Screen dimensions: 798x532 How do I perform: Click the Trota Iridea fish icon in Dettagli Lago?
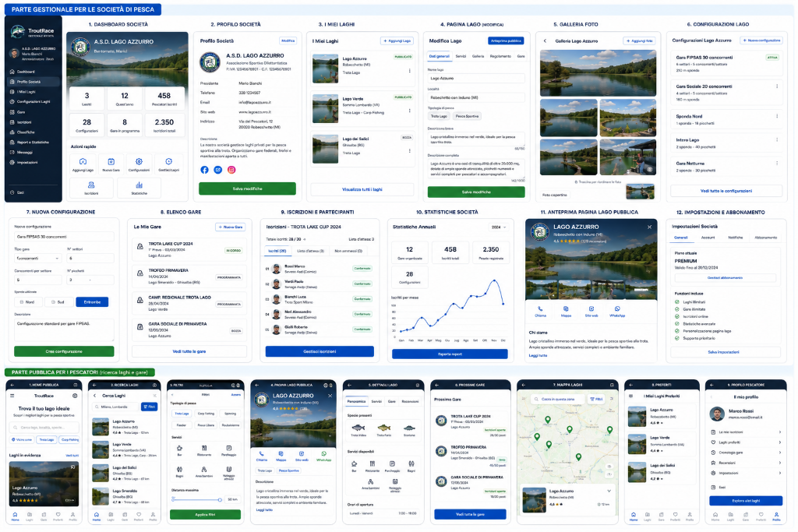point(358,428)
